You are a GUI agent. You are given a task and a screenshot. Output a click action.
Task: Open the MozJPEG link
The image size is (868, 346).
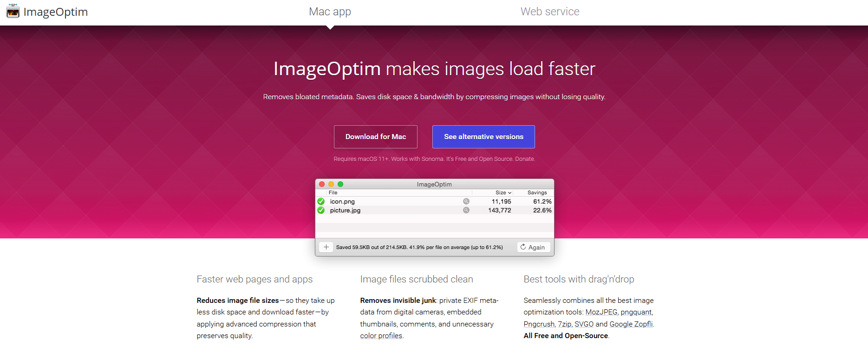[601, 312]
